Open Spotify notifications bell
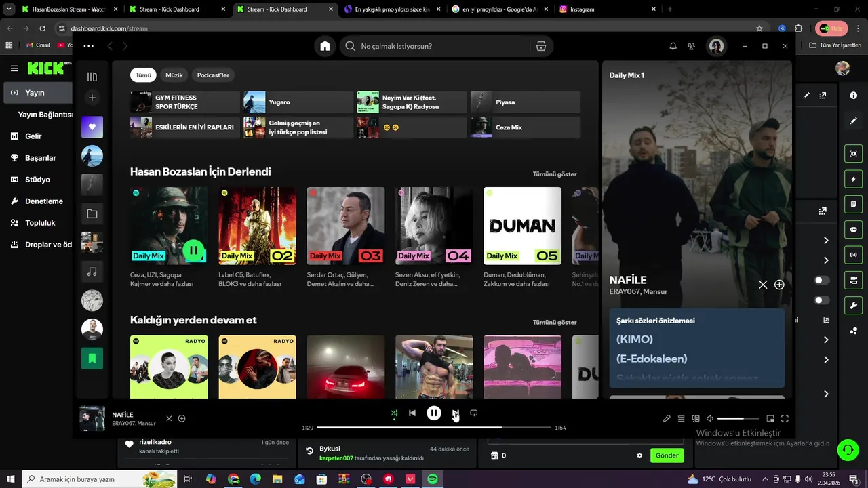The height and width of the screenshot is (488, 868). click(x=673, y=46)
